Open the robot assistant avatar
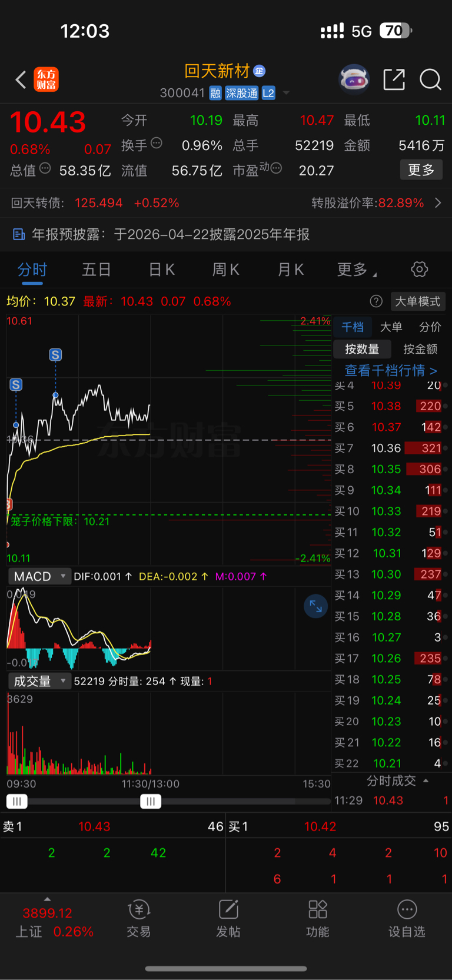The height and width of the screenshot is (980, 452). [x=354, y=79]
